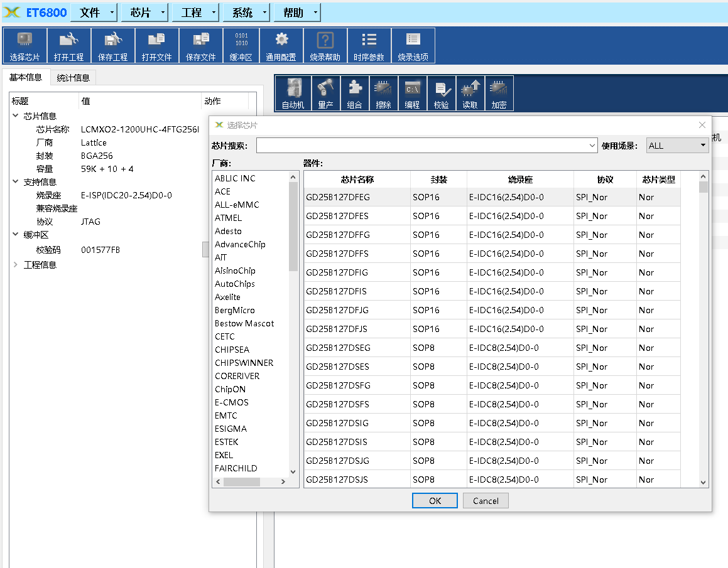Open 通用配置 gear settings icon
Viewport: 728px width, 568px height.
click(x=281, y=46)
